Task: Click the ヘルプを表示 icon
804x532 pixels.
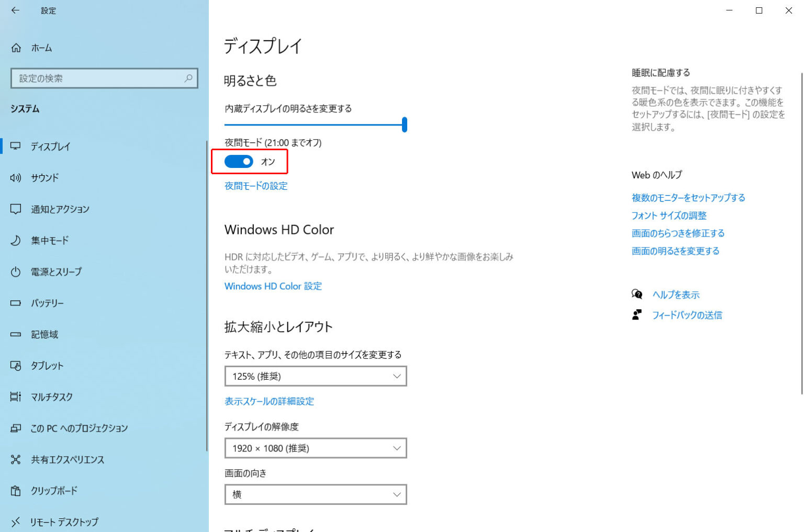Action: click(x=636, y=295)
